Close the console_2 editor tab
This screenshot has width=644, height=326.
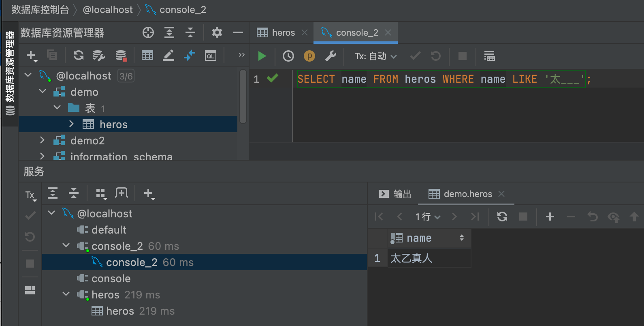pos(388,32)
